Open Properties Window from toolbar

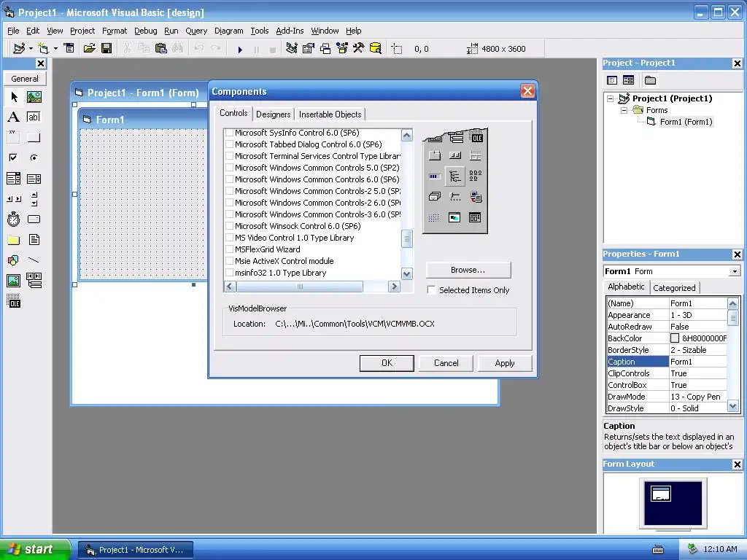pos(309,49)
